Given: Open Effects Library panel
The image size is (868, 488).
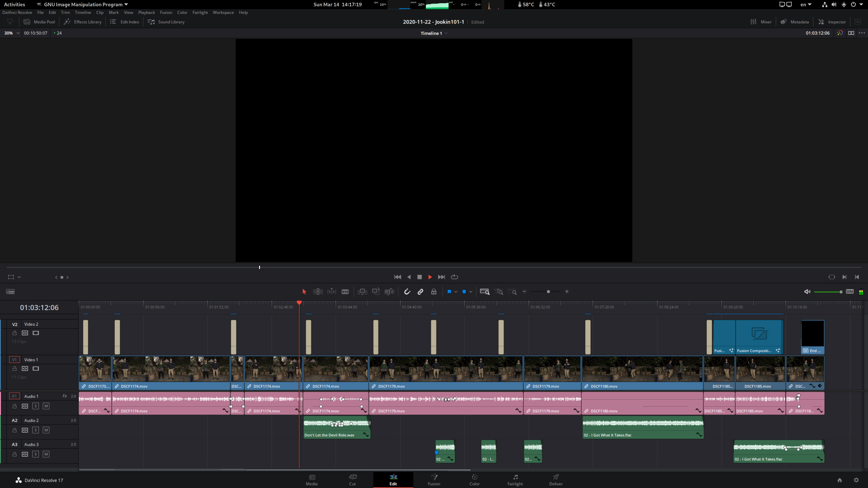Looking at the screenshot, I should coord(83,22).
